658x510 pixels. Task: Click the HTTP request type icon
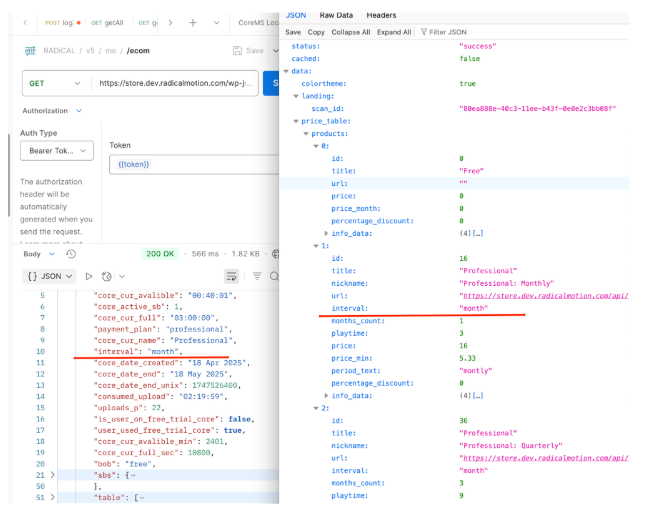click(x=30, y=51)
